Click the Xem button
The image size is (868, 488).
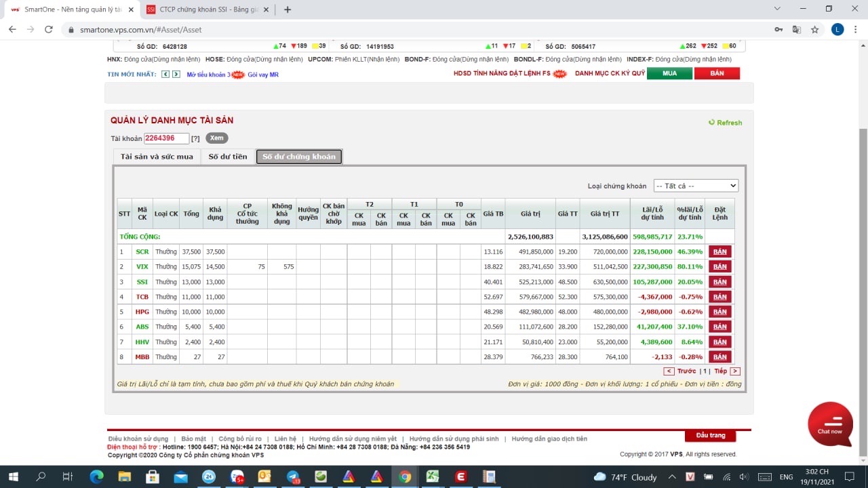coord(216,138)
